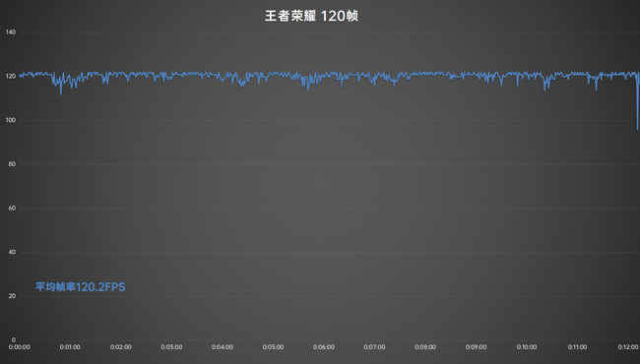
Task: Click the 80 y-axis label
Action: click(12, 164)
